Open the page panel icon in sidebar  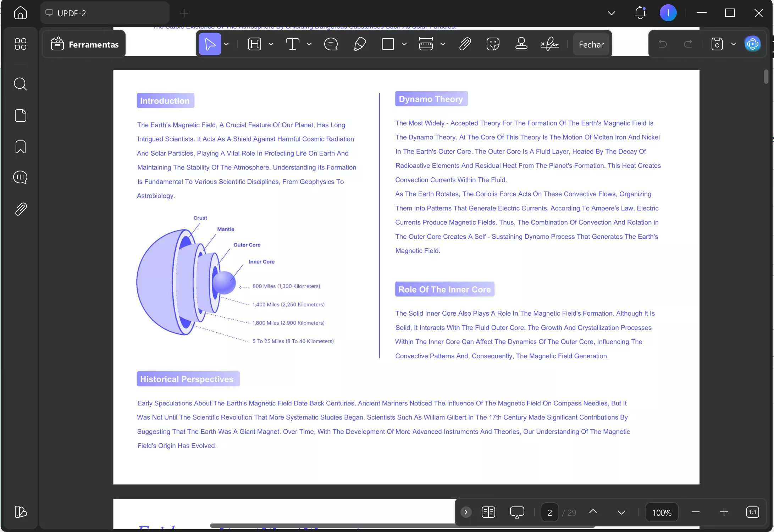[20, 116]
